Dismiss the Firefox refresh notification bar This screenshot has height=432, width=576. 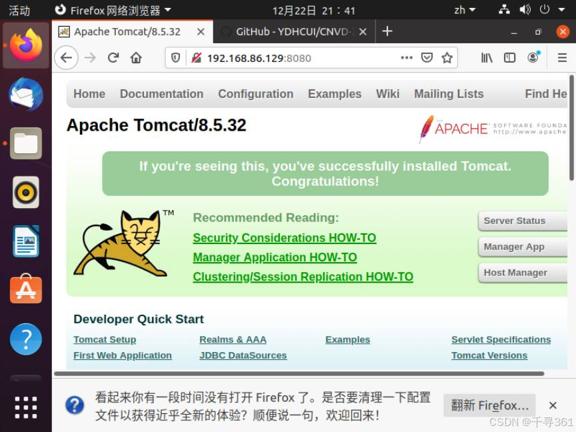(553, 406)
